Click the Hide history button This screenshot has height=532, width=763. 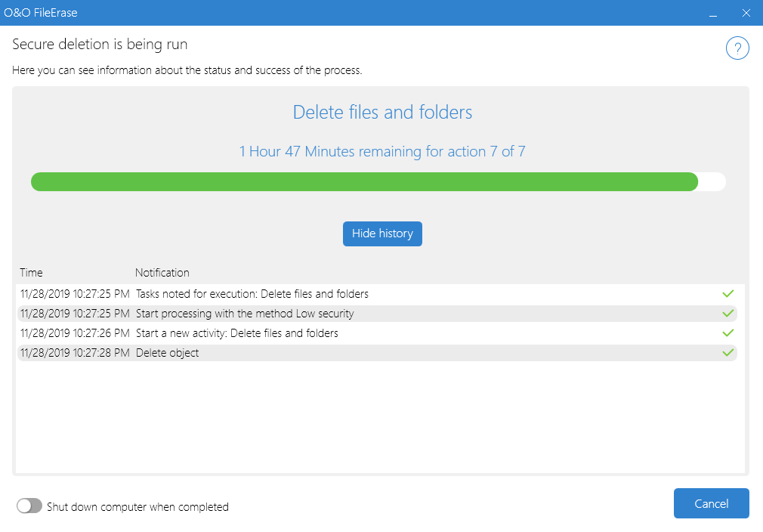(x=382, y=234)
